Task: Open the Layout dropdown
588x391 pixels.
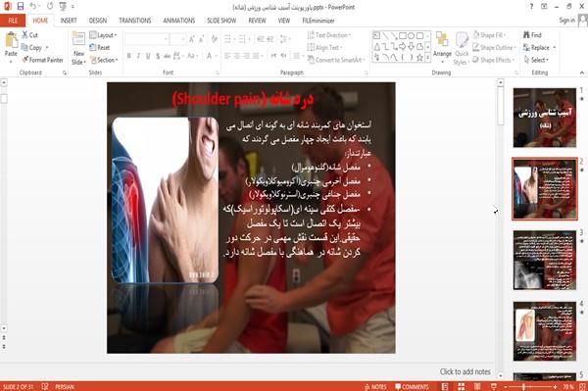Action: (103, 35)
